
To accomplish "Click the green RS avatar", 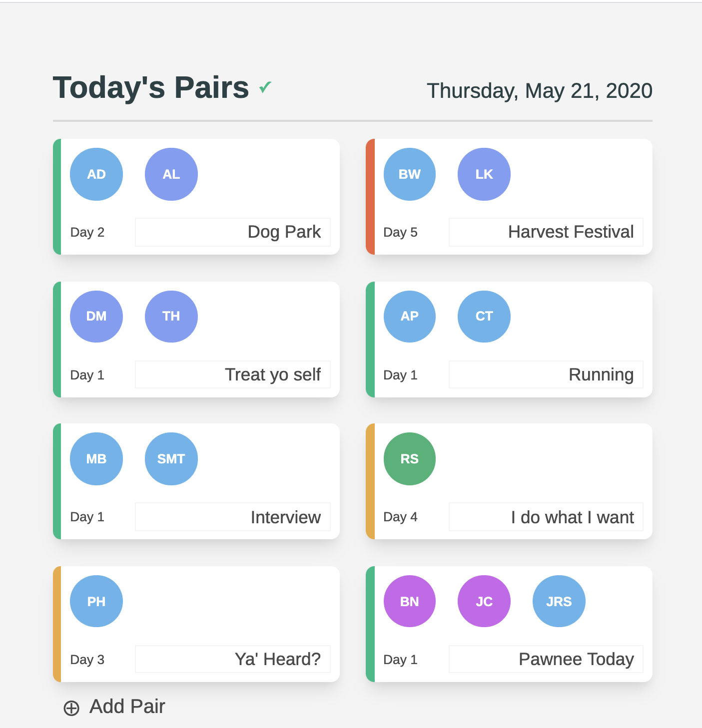I will pos(410,459).
